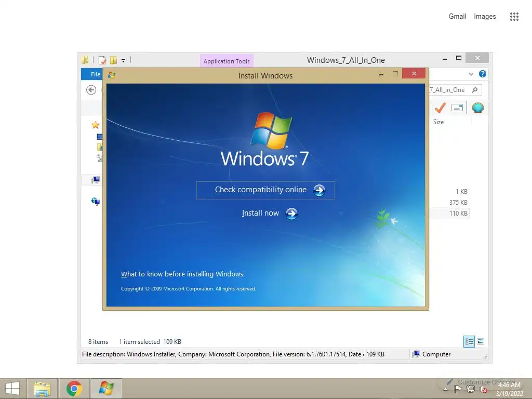Minimize the Install Windows dialog

click(381, 74)
